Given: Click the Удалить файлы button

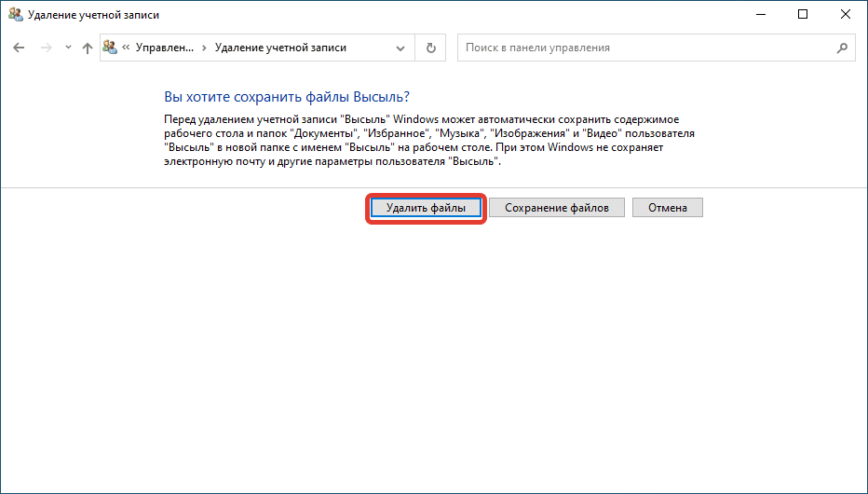Looking at the screenshot, I should [426, 208].
